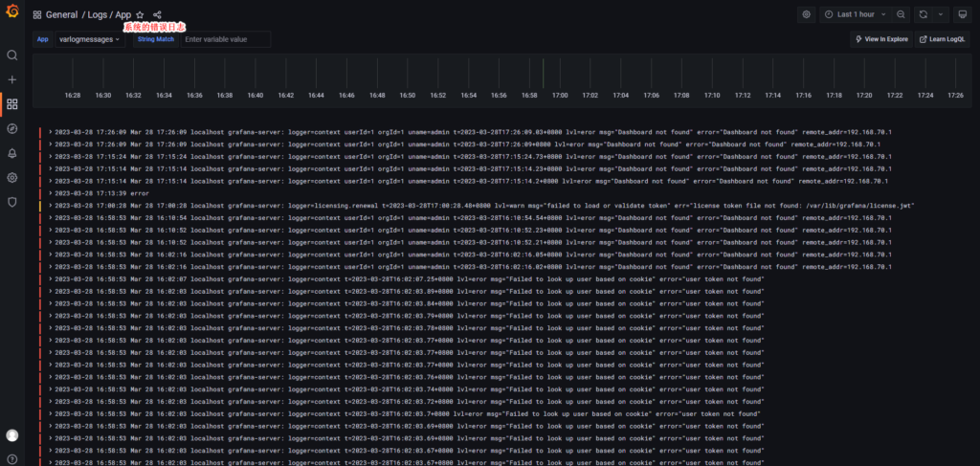The image size is (980, 466).
Task: Open the 'Last 1 hour' time picker
Action: coord(855,14)
